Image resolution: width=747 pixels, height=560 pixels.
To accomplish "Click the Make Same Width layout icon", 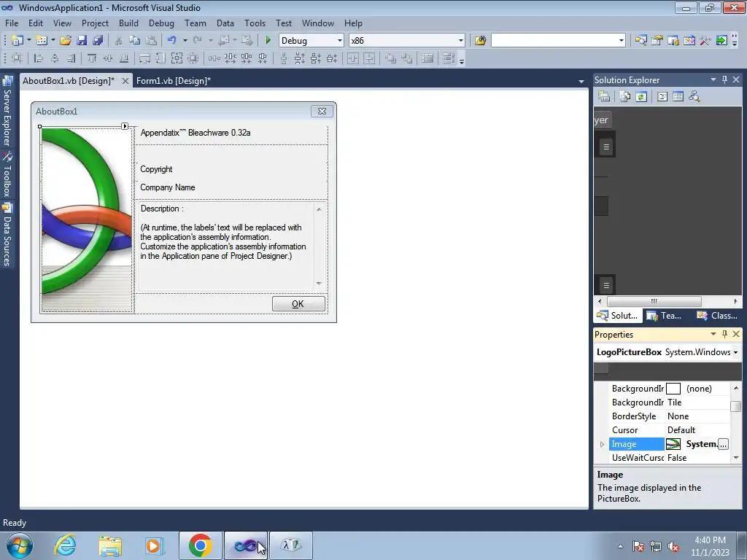I will 144,58.
